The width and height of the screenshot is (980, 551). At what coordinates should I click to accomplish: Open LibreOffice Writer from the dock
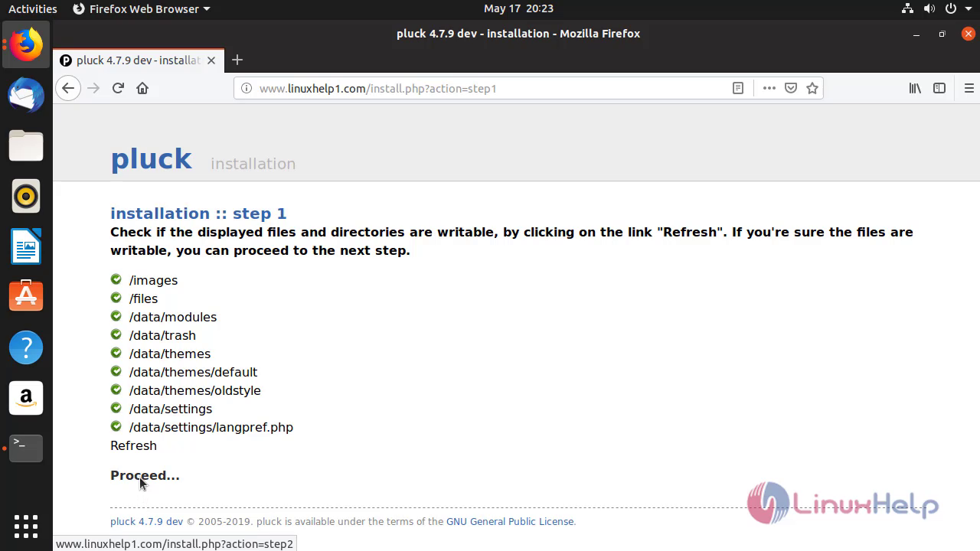pos(26,247)
